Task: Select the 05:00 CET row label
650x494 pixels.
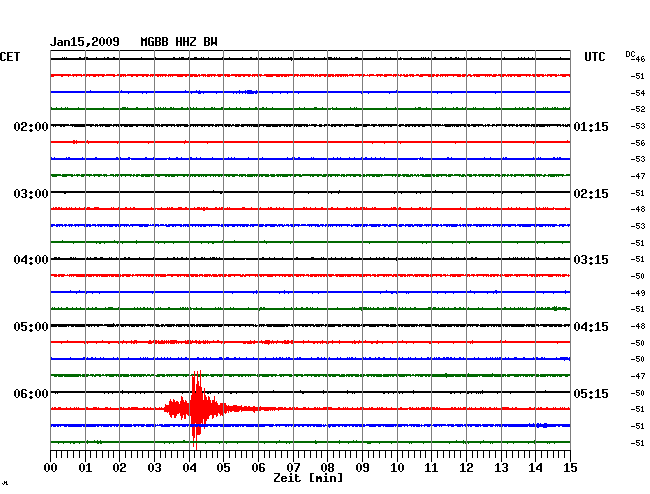Action: tap(31, 327)
